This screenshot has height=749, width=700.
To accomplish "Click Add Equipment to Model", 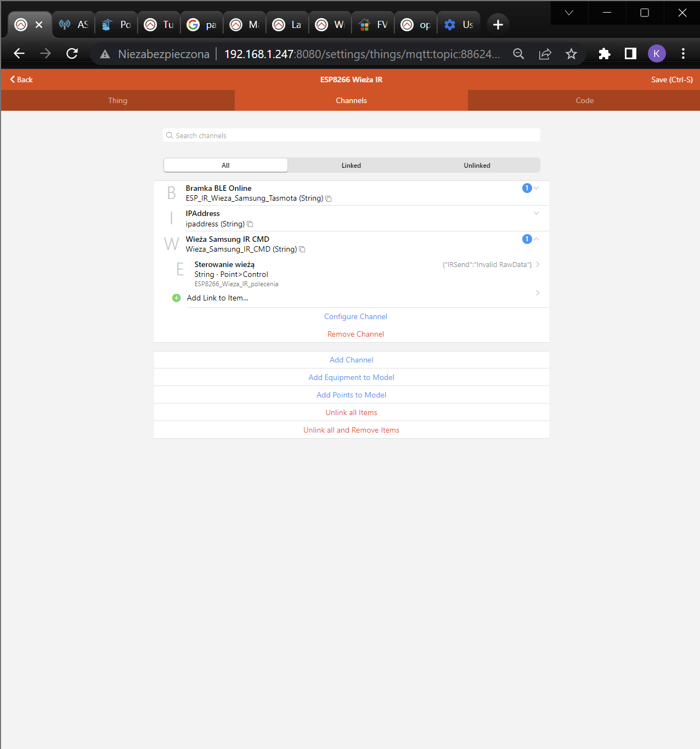I will pos(352,377).
